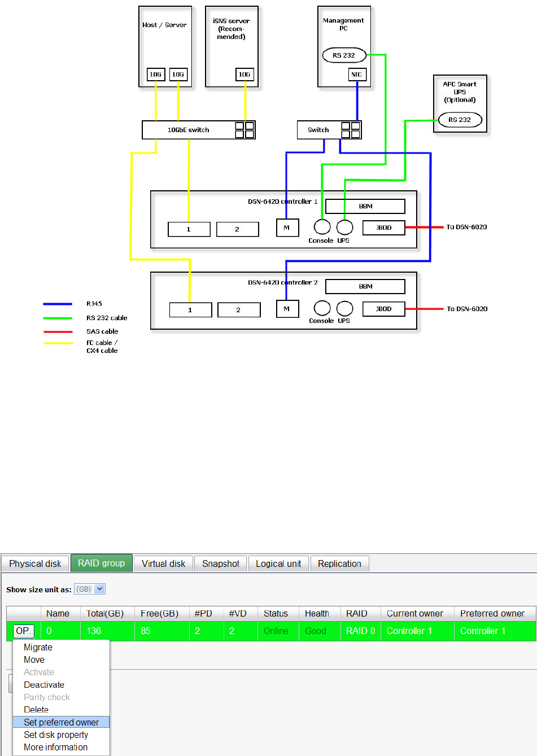Open the Replication tab
Viewport: 537px width, 756px height.
pyautogui.click(x=339, y=563)
